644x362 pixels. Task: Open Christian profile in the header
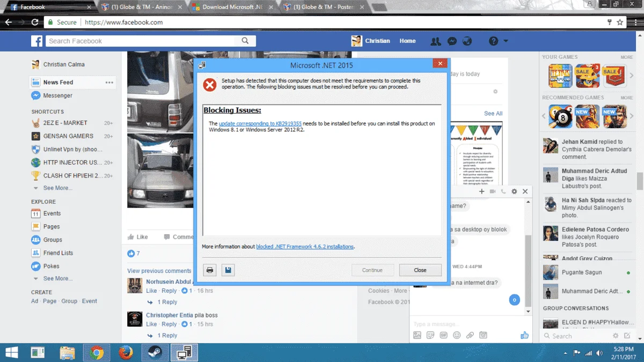click(371, 41)
